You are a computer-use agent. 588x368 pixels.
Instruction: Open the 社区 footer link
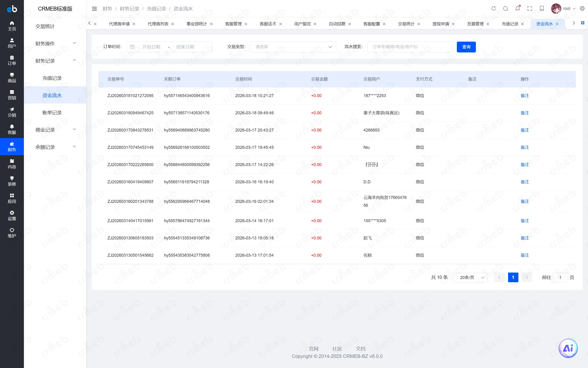click(337, 348)
